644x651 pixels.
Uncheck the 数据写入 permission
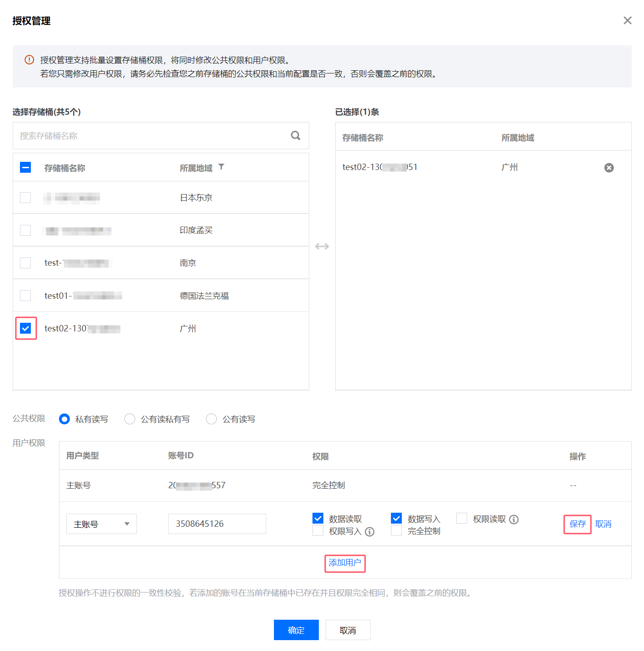[x=396, y=518]
